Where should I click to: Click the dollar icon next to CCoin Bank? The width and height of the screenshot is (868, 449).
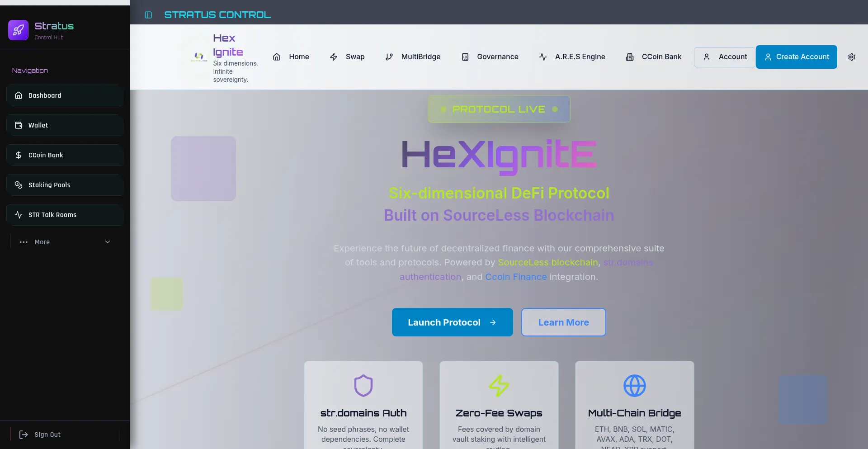(19, 155)
